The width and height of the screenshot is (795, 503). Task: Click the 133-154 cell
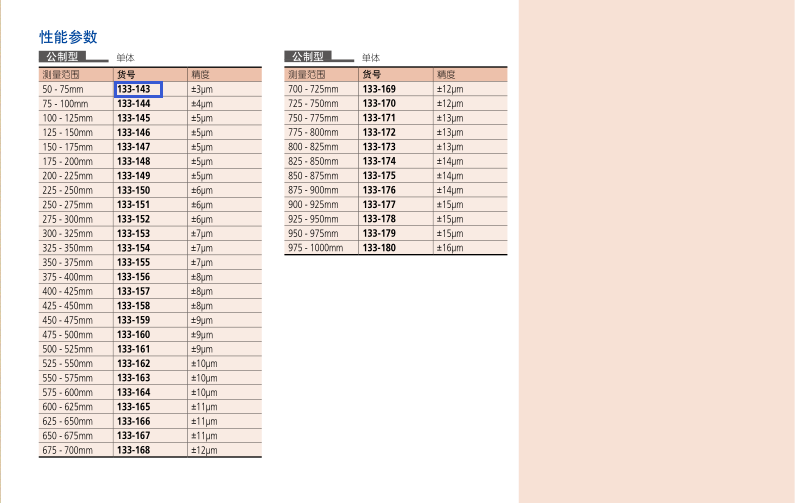click(x=133, y=248)
